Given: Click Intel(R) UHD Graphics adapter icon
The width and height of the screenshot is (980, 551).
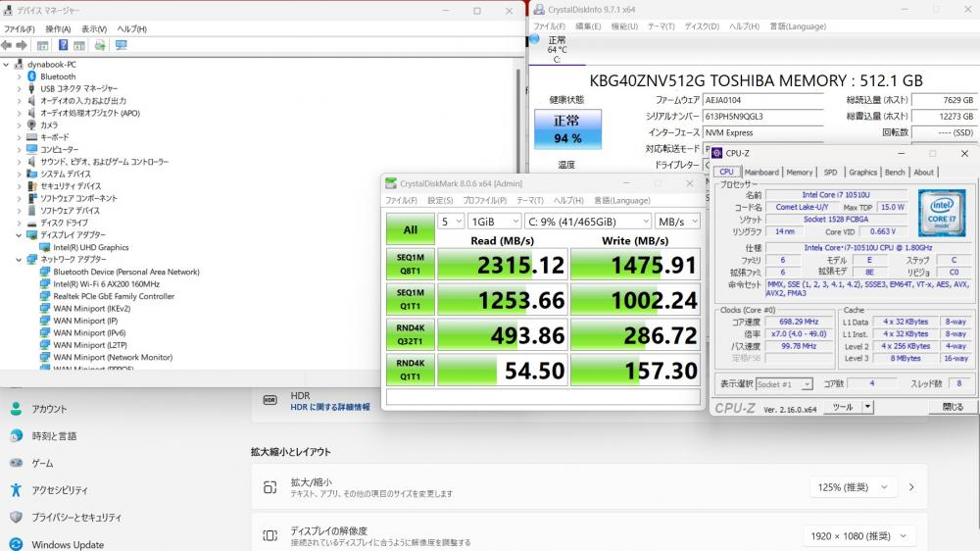Looking at the screenshot, I should click(45, 247).
